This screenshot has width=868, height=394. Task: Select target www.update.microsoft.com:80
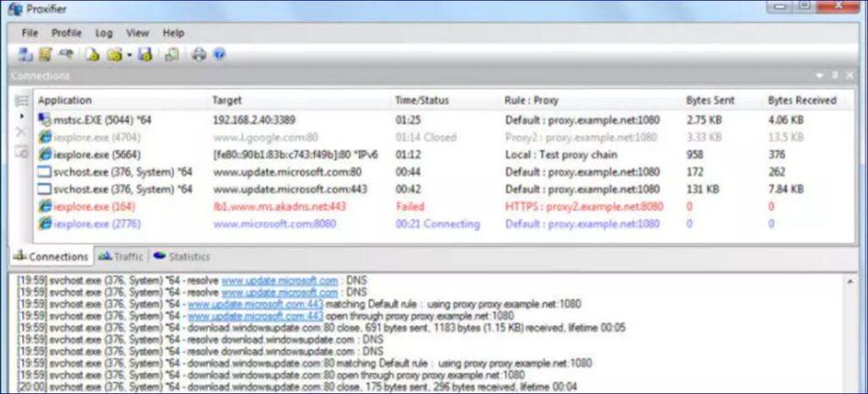tap(287, 172)
